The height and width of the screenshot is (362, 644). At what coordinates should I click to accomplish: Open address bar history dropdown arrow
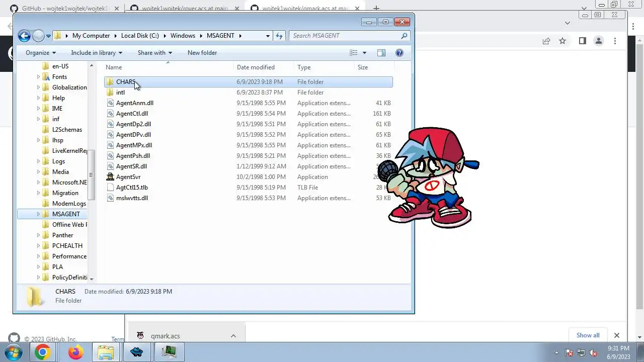268,36
